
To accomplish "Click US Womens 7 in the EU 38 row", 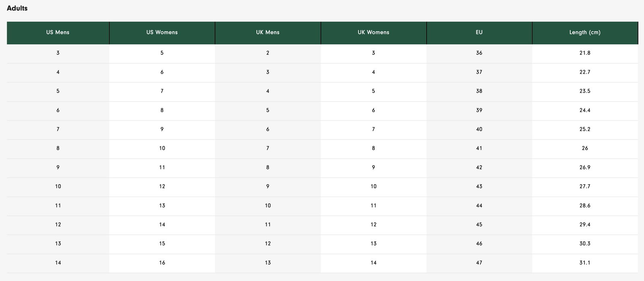I will (162, 91).
